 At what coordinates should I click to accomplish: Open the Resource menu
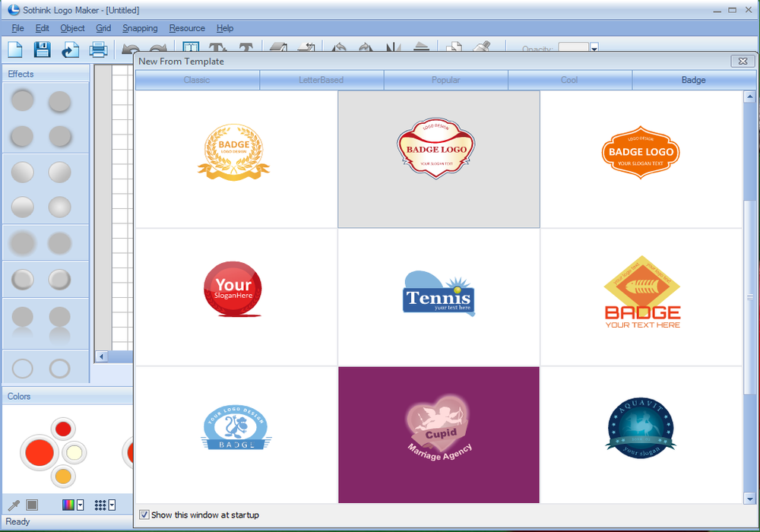187,28
